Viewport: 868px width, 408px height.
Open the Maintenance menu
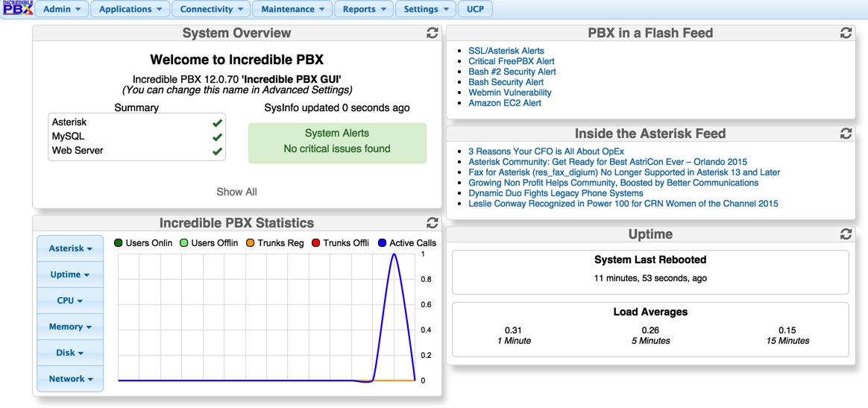[x=292, y=9]
